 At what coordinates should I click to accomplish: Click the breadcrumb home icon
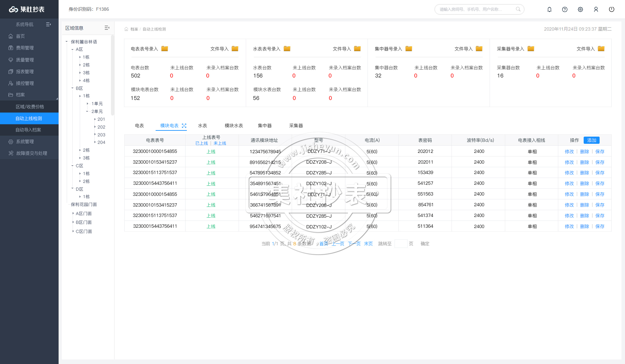click(126, 29)
